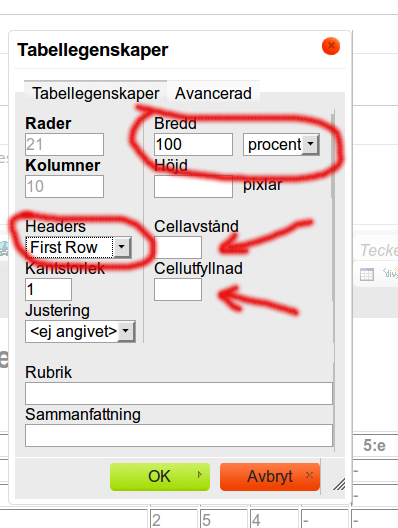Close the Tabellegenskaper dialog with red X
Screen dimensions: 398x528
[x=331, y=46]
